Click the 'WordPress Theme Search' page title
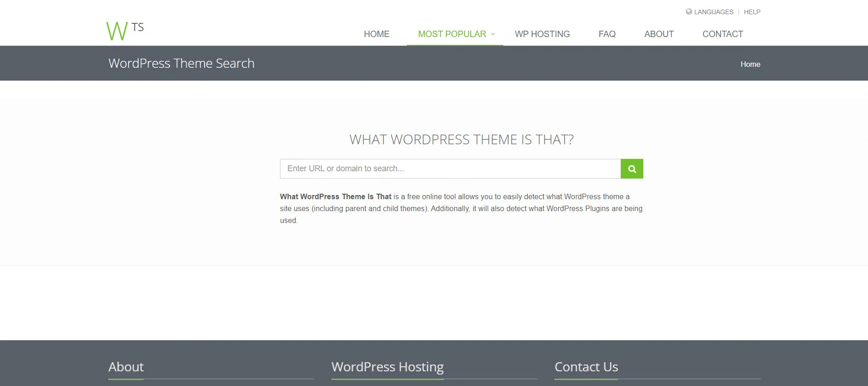 pyautogui.click(x=181, y=63)
